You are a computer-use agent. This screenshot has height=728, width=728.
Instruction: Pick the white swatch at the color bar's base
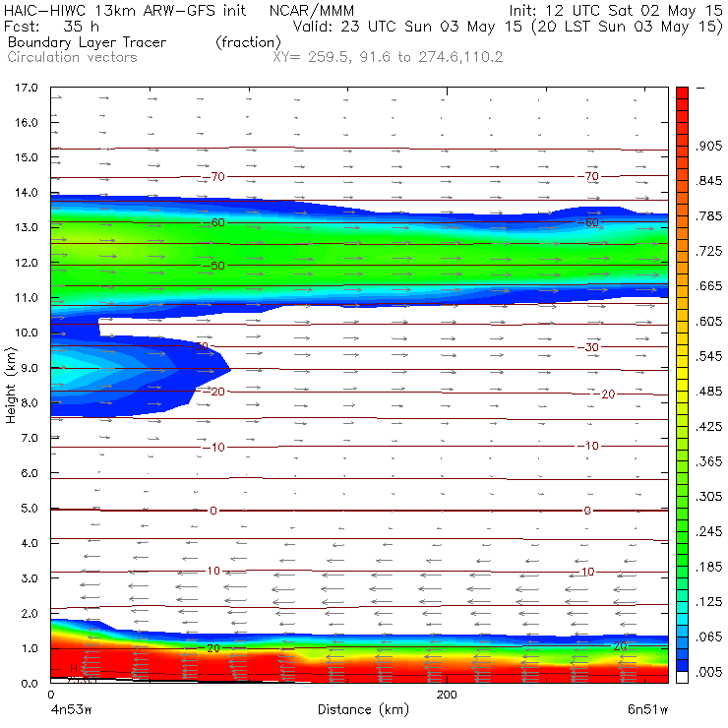click(682, 677)
